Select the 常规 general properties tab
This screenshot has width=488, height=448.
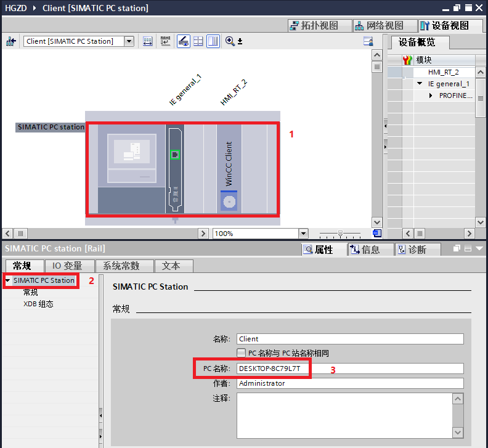click(25, 266)
